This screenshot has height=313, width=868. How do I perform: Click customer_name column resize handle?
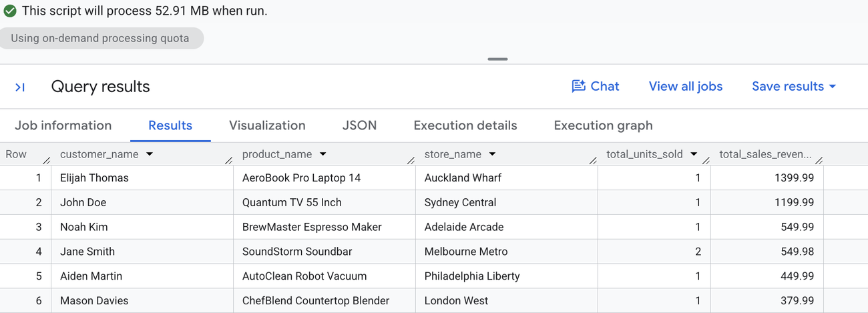[228, 160]
